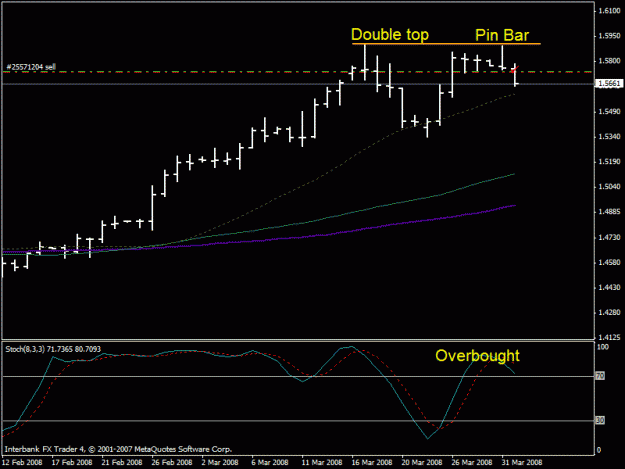Viewport: 625px width, 469px height.
Task: Click the 1.4885 price axis value
Action: point(609,212)
